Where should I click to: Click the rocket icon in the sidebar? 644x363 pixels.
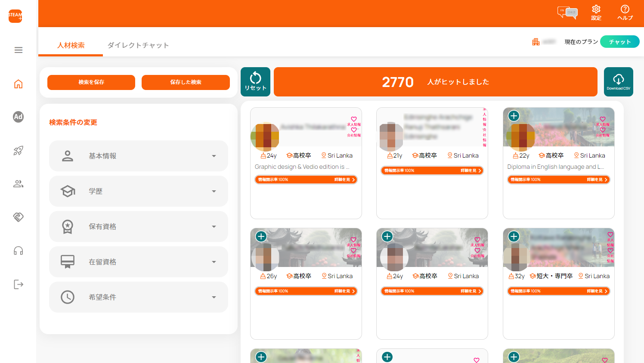pyautogui.click(x=18, y=150)
